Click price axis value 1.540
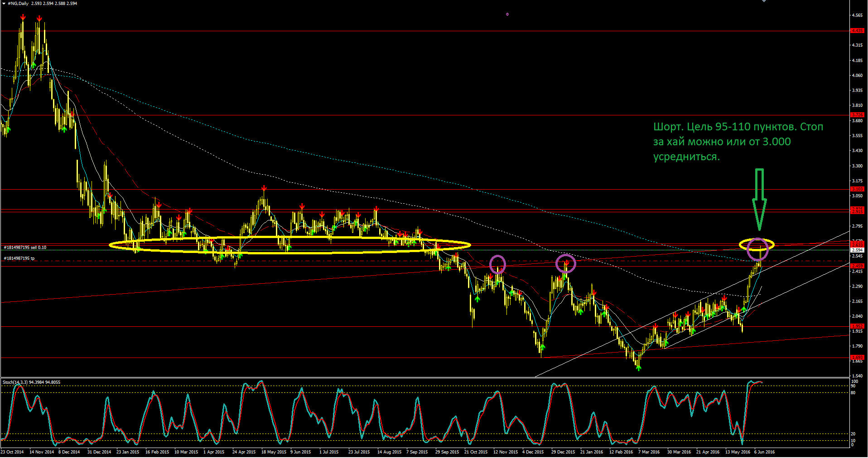Screen dimensions: 868x458 pyautogui.click(x=857, y=376)
